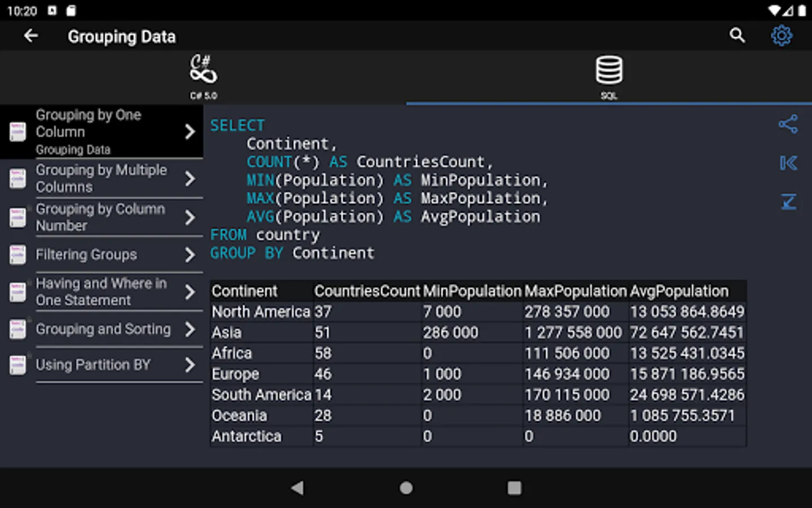
Task: Click the FROM country line
Action: (265, 235)
